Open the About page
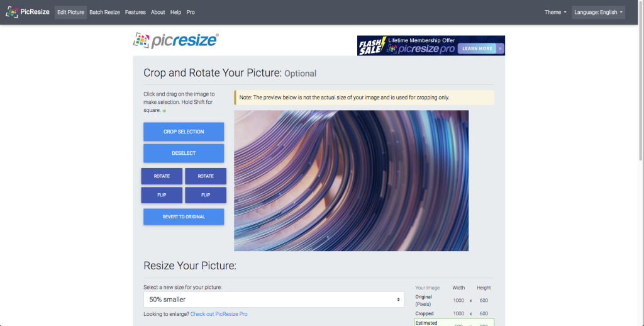 (158, 12)
